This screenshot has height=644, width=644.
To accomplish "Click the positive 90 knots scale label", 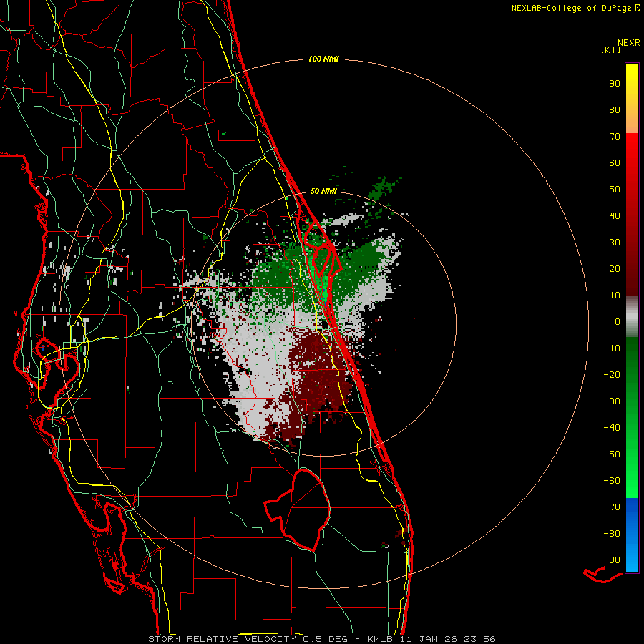I will click(615, 84).
